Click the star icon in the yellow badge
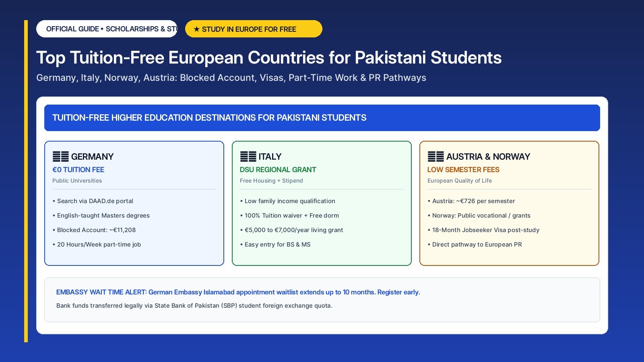Image resolution: width=644 pixels, height=362 pixels. point(196,29)
